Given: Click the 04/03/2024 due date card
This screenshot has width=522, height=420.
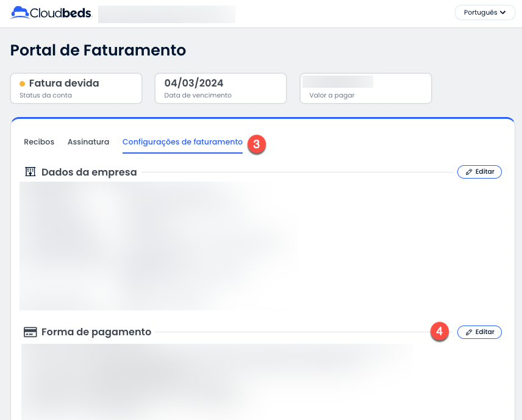Looking at the screenshot, I should [x=221, y=88].
